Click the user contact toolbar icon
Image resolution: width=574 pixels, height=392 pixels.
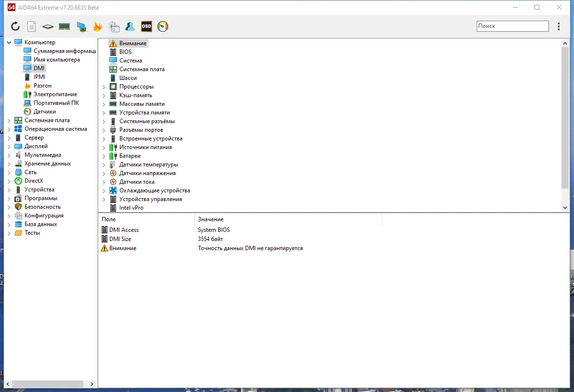[x=130, y=26]
